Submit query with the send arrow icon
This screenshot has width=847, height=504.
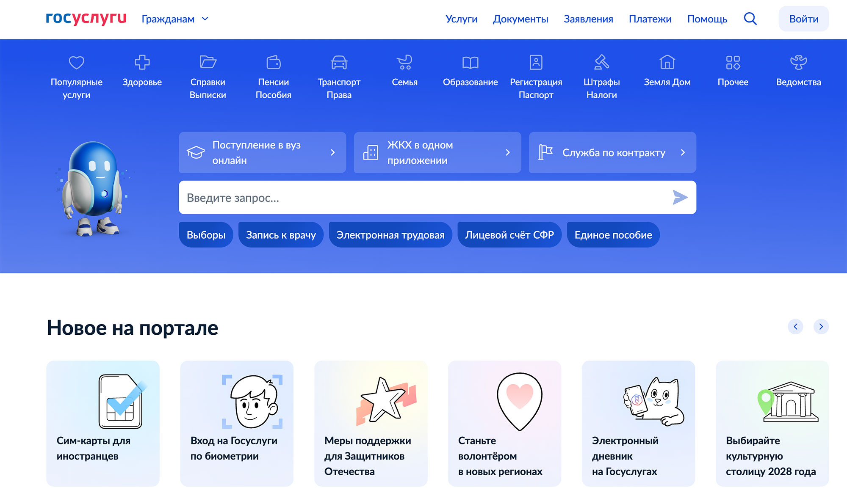point(680,198)
